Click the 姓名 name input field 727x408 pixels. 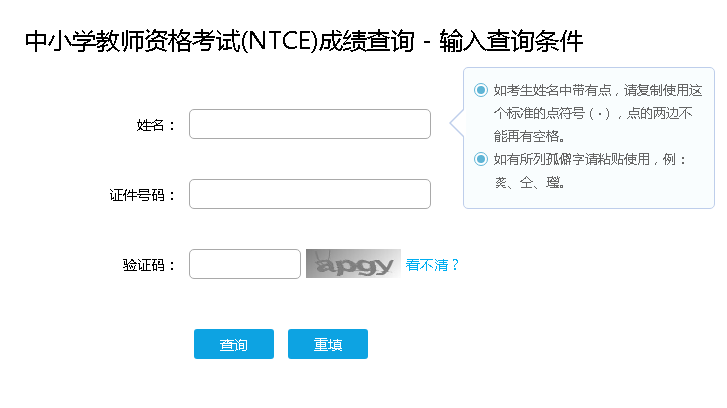point(310,124)
